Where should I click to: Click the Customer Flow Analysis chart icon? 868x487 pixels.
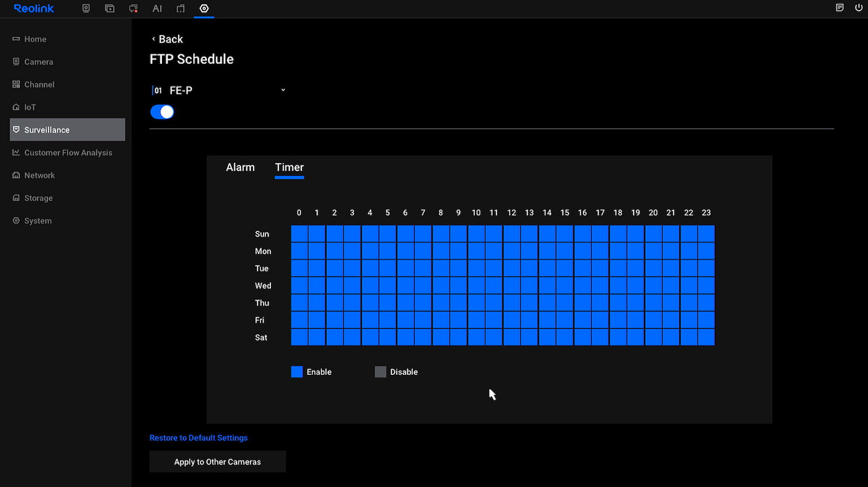(x=16, y=152)
